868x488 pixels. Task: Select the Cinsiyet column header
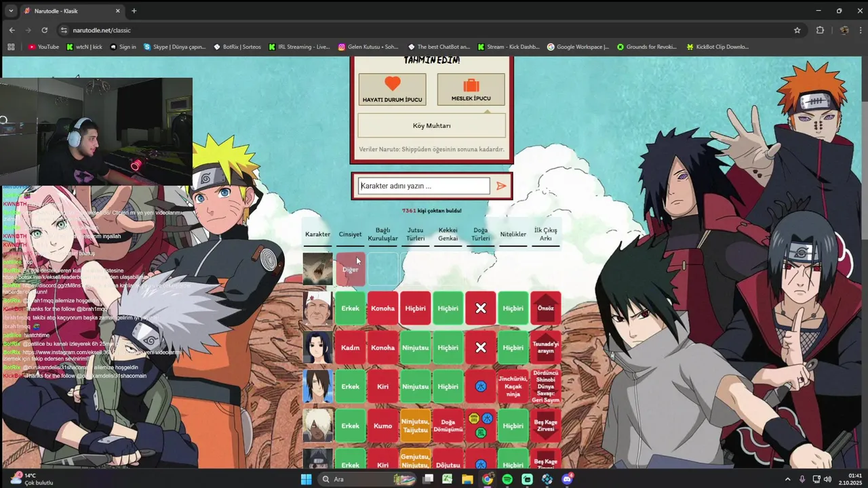(350, 235)
